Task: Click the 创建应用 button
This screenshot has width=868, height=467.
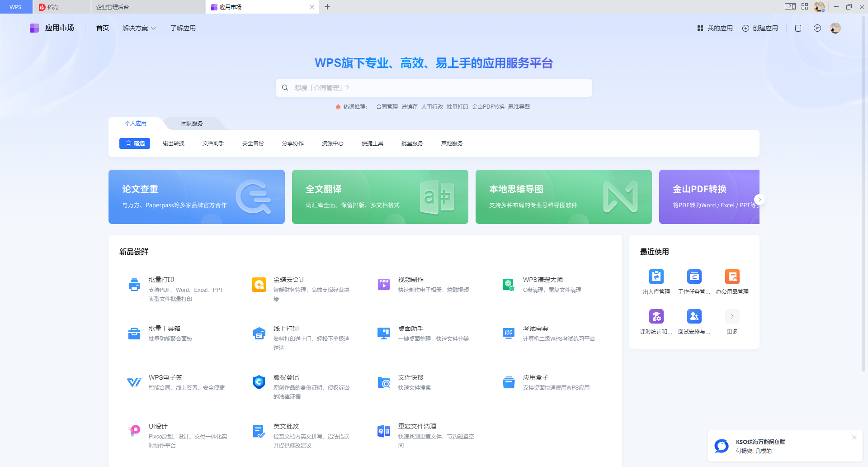Action: point(760,28)
